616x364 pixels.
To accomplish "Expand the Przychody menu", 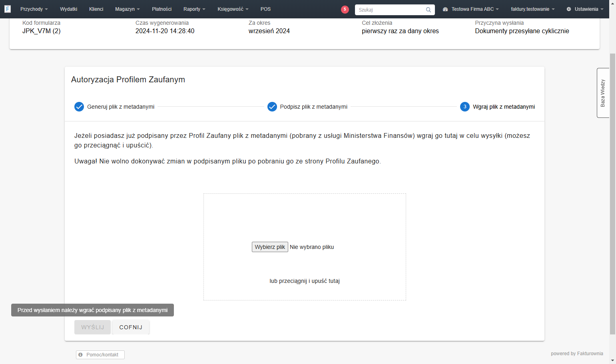I will [x=34, y=9].
